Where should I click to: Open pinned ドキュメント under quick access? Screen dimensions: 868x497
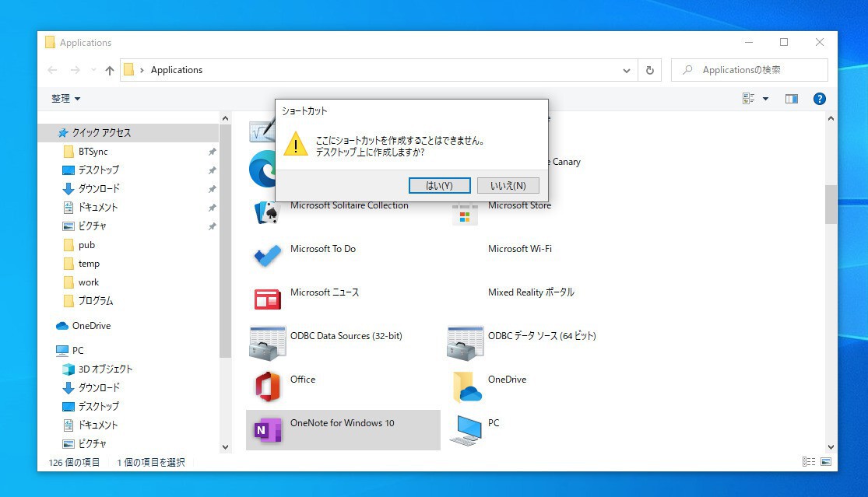coord(98,208)
